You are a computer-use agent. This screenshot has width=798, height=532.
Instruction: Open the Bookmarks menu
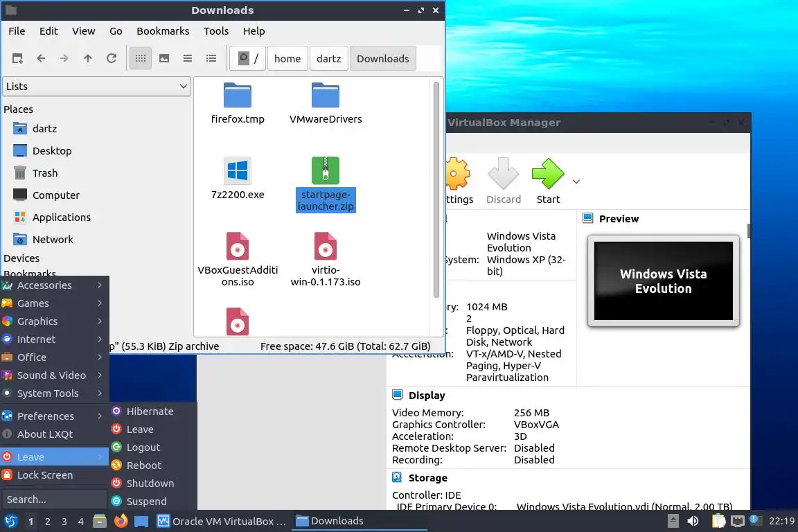point(163,31)
